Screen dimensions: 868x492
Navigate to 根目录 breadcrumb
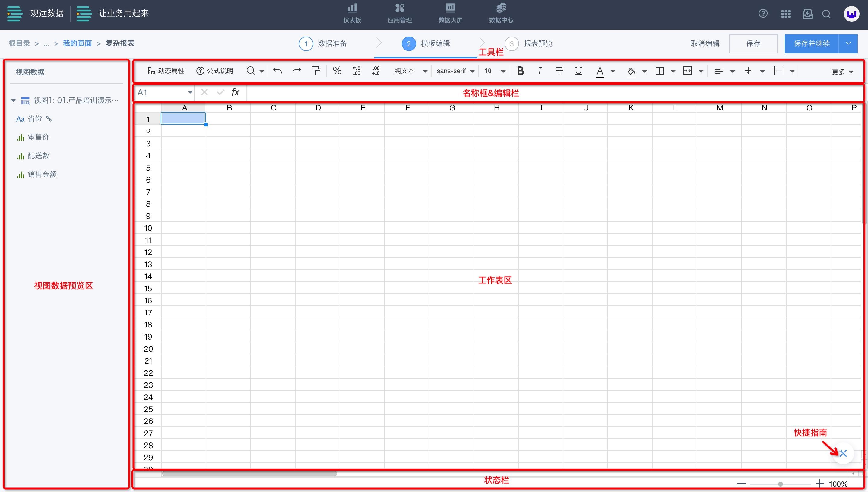tap(19, 43)
